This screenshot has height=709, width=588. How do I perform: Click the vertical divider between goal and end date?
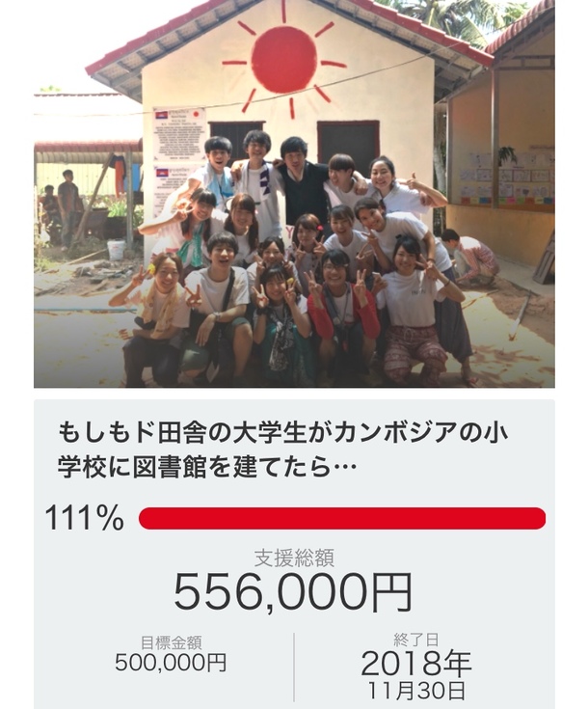coord(293,666)
